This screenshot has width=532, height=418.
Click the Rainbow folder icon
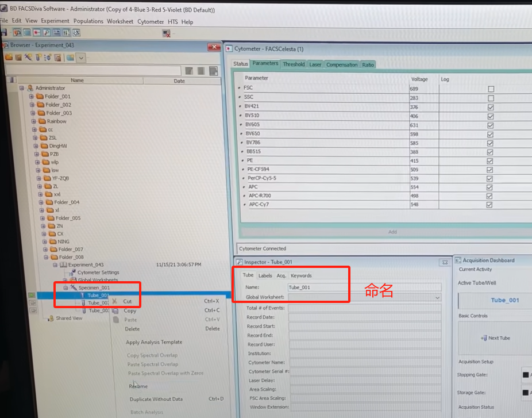pyautogui.click(x=42, y=121)
